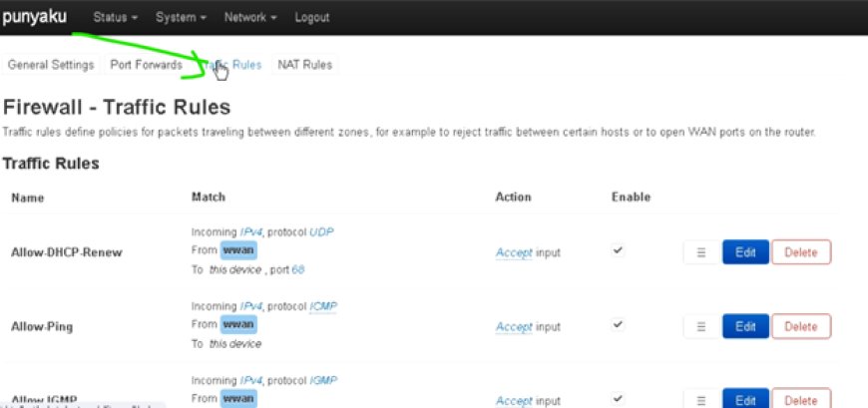Go to the NAT Rules tab

point(305,65)
